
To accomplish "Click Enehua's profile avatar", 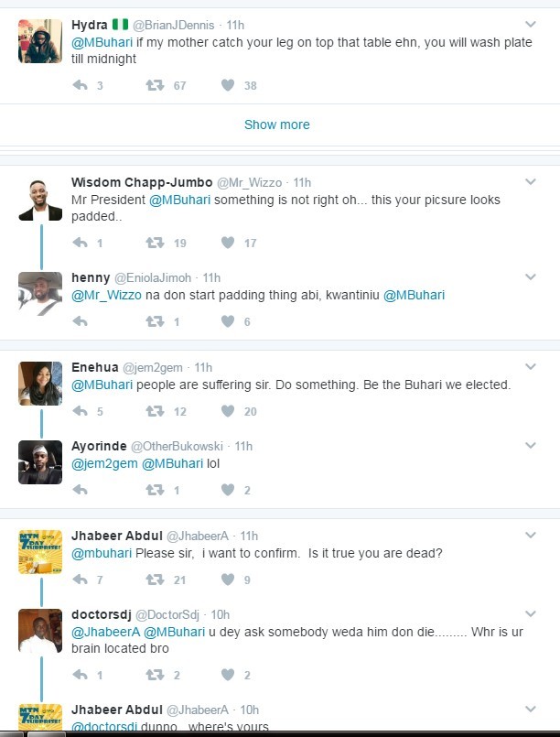I will (40, 383).
